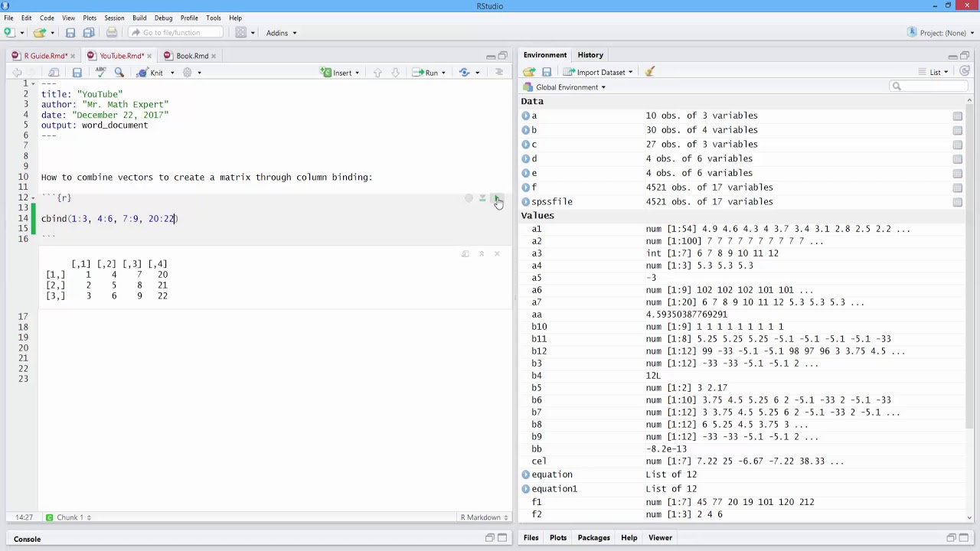The image size is (980, 551).
Task: Expand data frame b
Action: [x=526, y=130]
